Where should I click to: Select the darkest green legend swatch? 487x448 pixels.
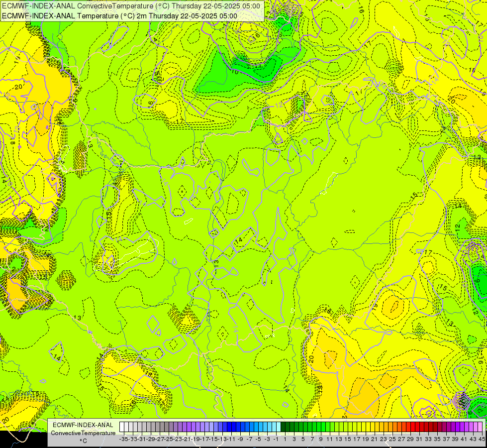click(283, 427)
